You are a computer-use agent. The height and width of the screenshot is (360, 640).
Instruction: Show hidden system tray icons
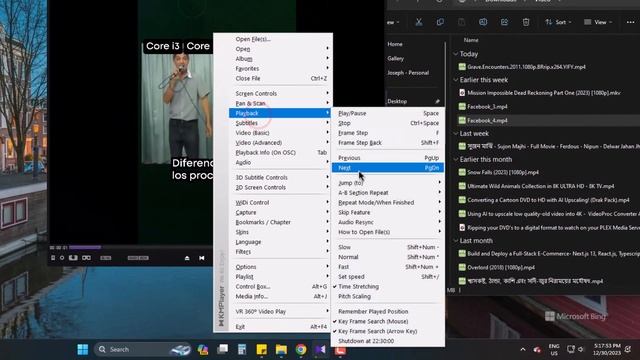coord(523,349)
